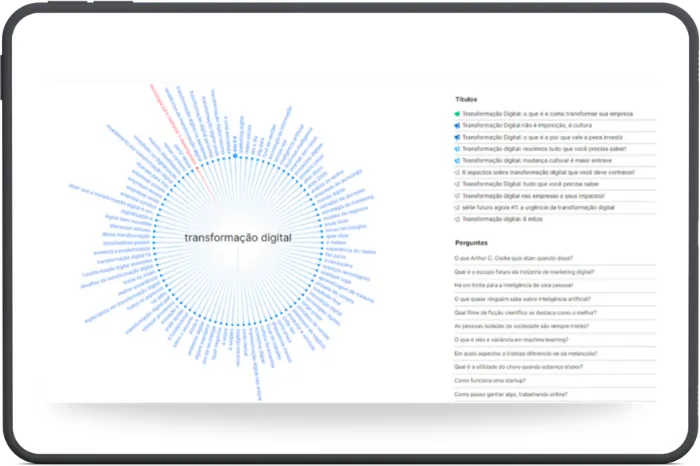Select spoke label 'desafios da transformação digital'
Viewport: 700px width, 466px height.
[117, 276]
